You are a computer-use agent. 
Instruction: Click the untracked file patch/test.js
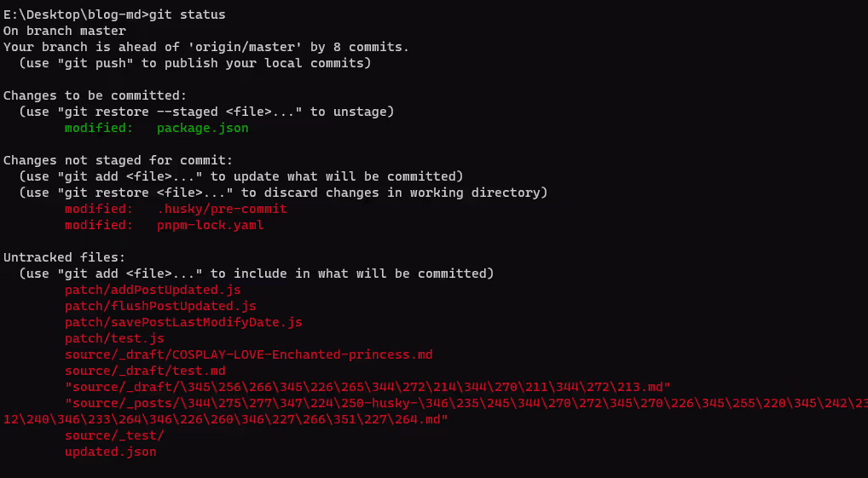pos(114,338)
